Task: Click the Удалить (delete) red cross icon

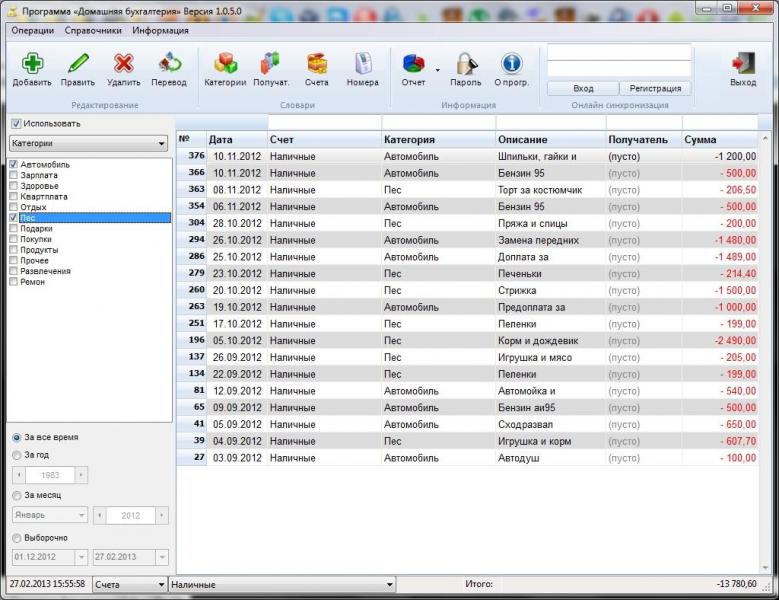Action: (x=124, y=64)
